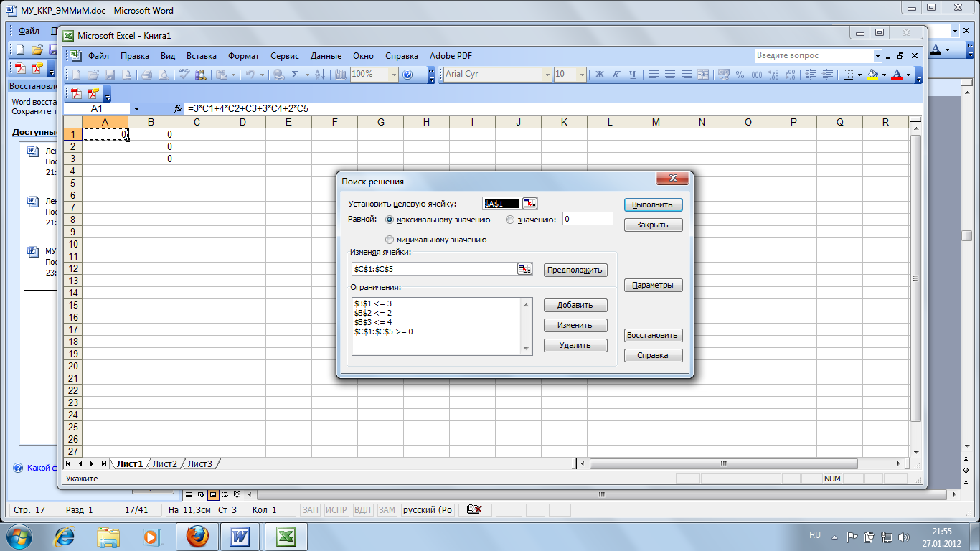Click the Undo arrow icon

point(250,74)
